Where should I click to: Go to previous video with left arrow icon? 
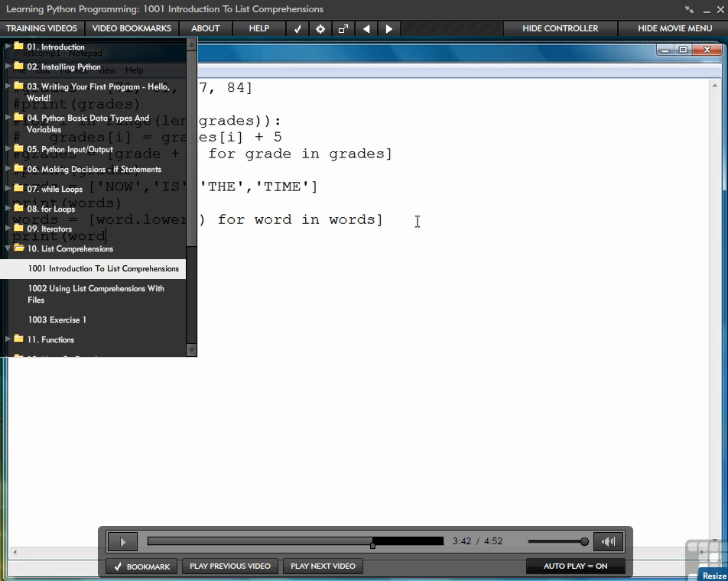pos(366,28)
